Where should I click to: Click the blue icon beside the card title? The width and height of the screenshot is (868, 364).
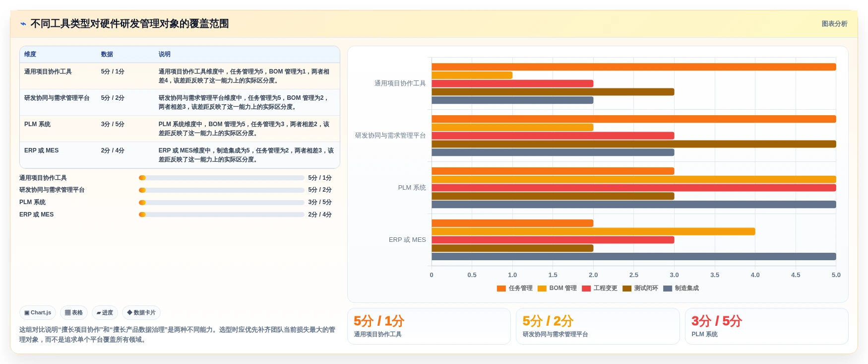coord(23,24)
